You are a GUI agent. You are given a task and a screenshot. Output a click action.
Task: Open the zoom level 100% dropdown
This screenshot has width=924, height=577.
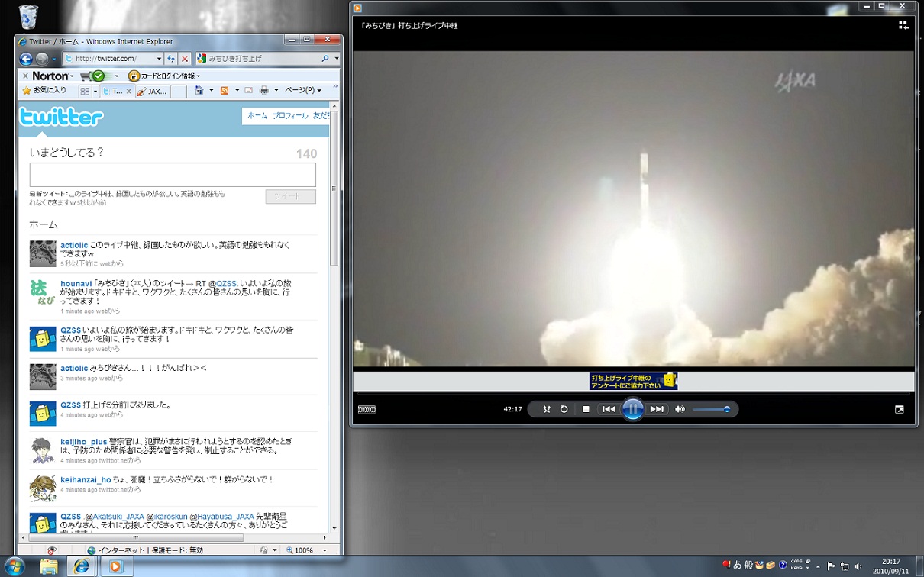click(x=325, y=550)
